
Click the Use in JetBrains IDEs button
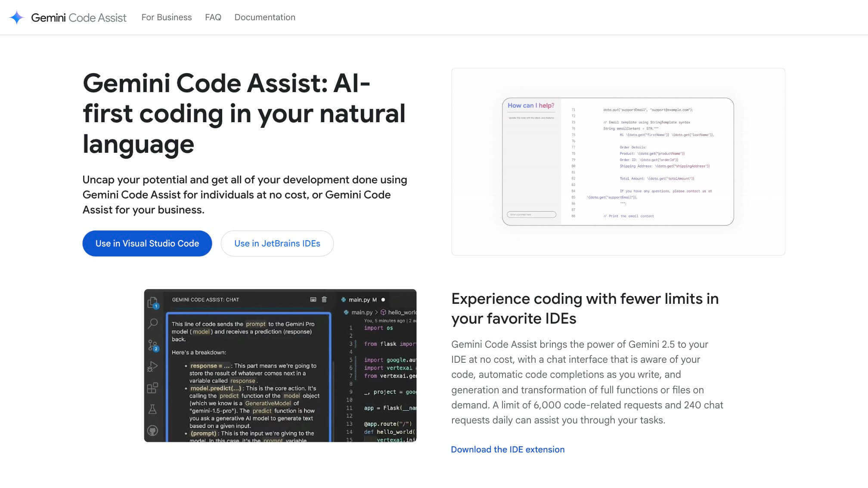click(x=277, y=243)
